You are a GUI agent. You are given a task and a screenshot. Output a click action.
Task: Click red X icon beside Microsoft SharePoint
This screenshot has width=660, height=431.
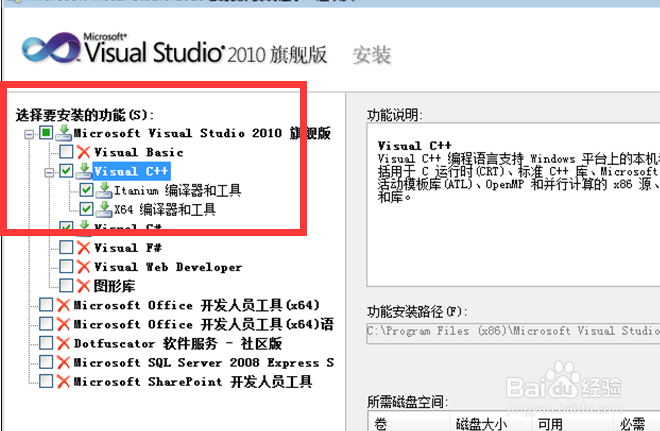[x=64, y=381]
